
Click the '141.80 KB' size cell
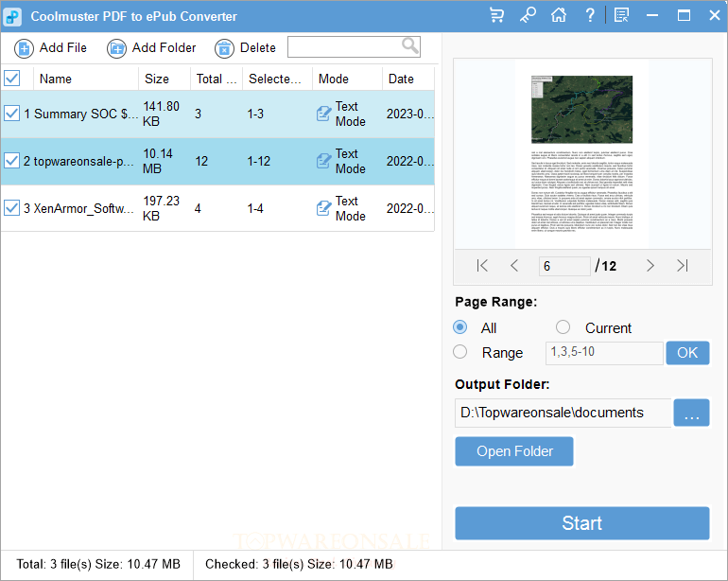click(161, 114)
